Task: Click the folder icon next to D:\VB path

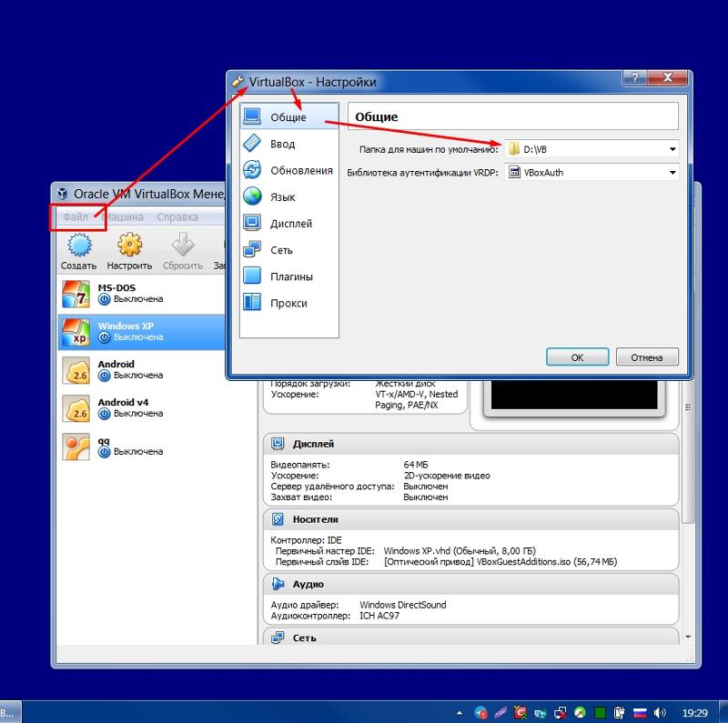Action: (x=513, y=147)
